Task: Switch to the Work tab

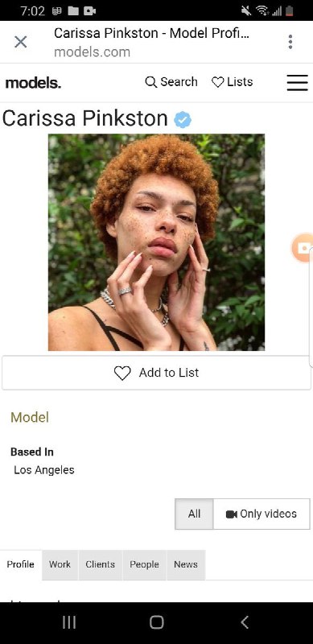Action: click(60, 565)
